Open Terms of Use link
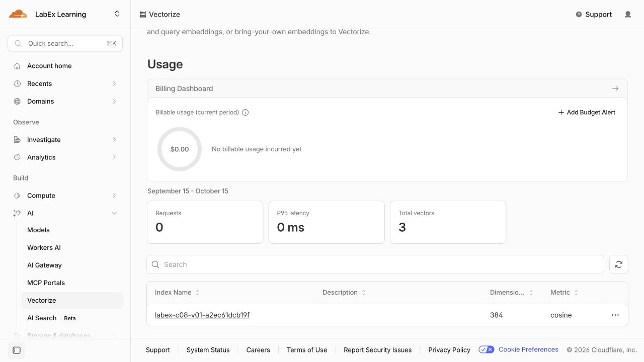This screenshot has width=644, height=362. (307, 350)
